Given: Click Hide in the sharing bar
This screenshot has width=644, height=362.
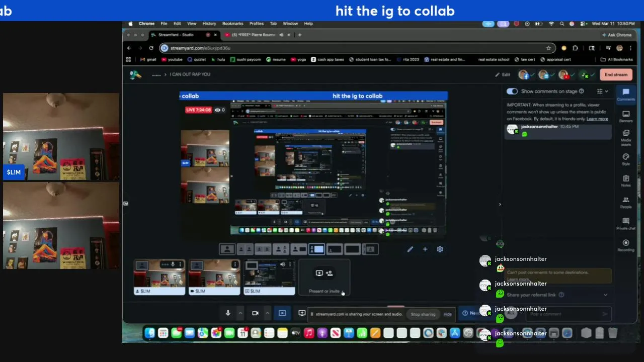Looking at the screenshot, I should coord(447,314).
